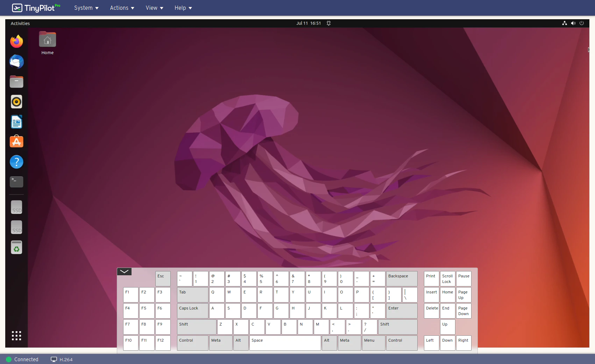Click the Down arrow key
The height and width of the screenshot is (364, 595).
[x=448, y=343]
